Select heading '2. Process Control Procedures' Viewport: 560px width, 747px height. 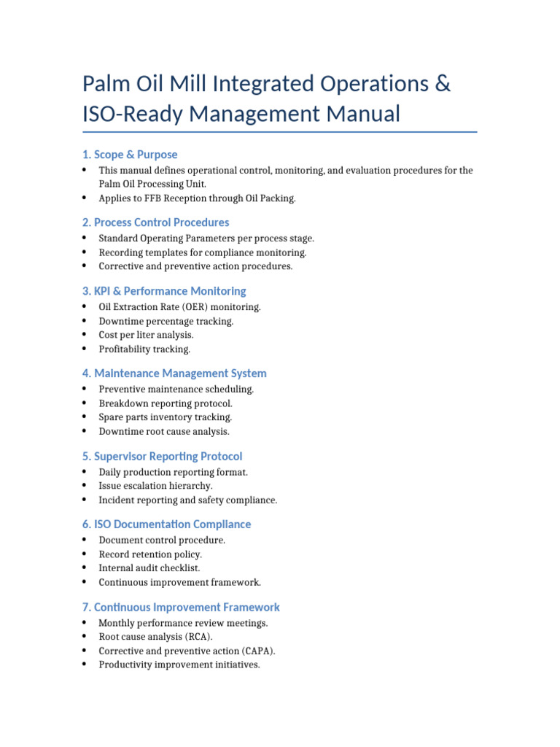(156, 222)
